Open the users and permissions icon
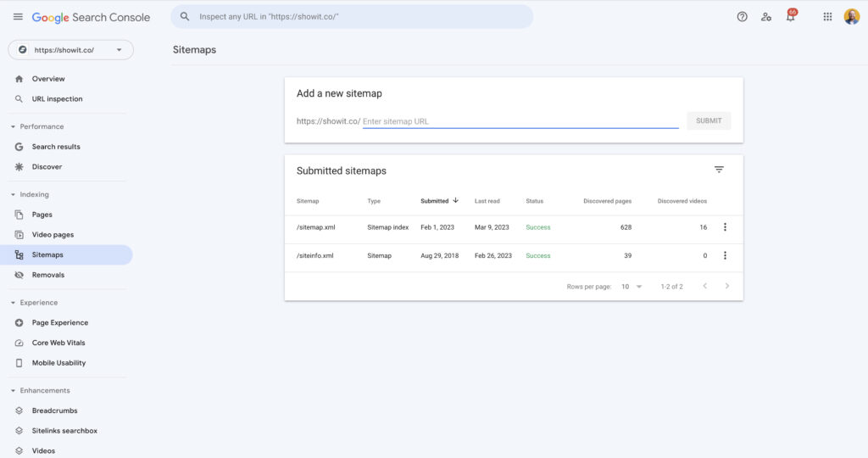 coord(766,17)
